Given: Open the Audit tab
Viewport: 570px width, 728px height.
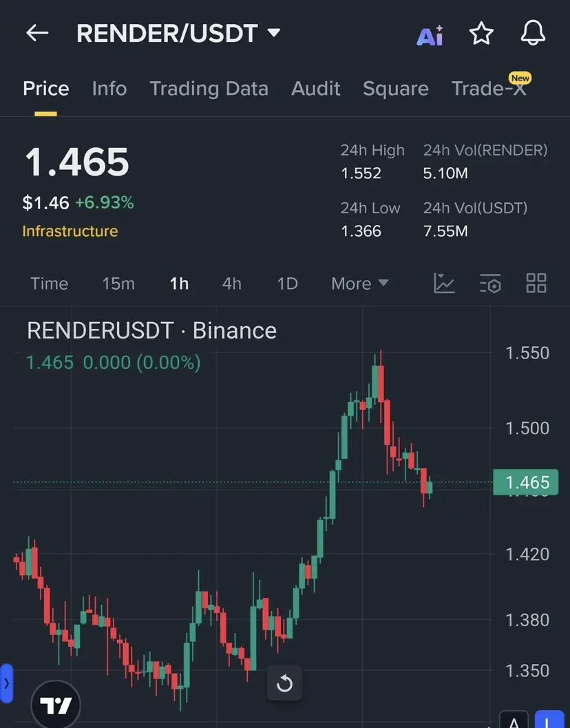Looking at the screenshot, I should pos(316,89).
